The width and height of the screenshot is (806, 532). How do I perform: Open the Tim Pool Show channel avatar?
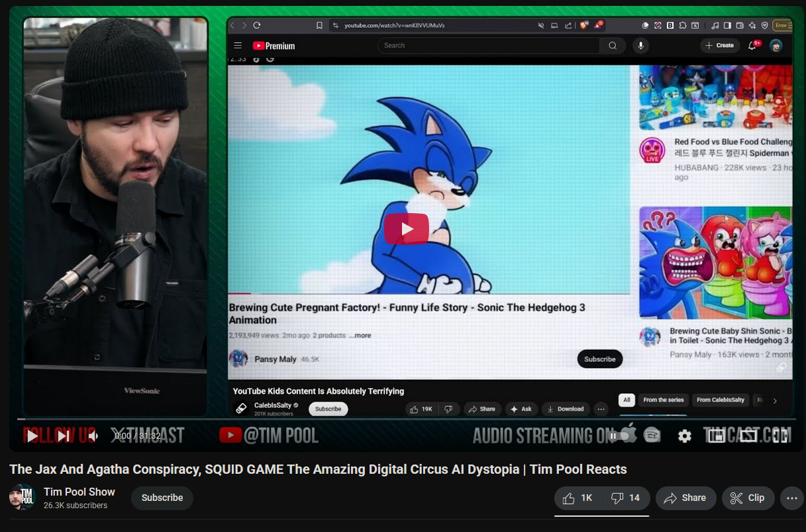(x=22, y=498)
